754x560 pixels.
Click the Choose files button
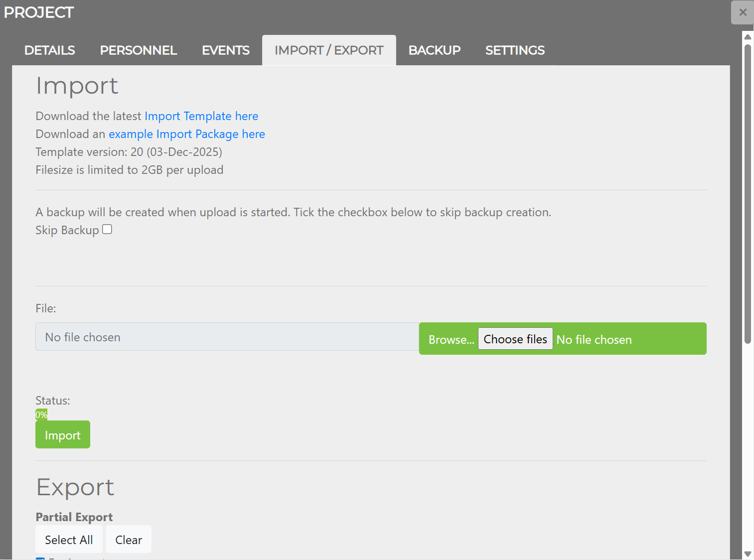tap(515, 339)
